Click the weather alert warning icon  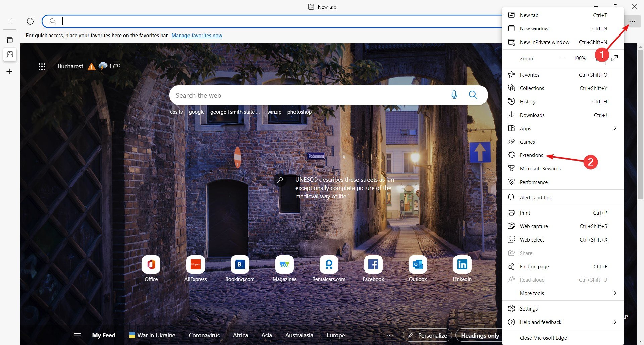pos(91,66)
